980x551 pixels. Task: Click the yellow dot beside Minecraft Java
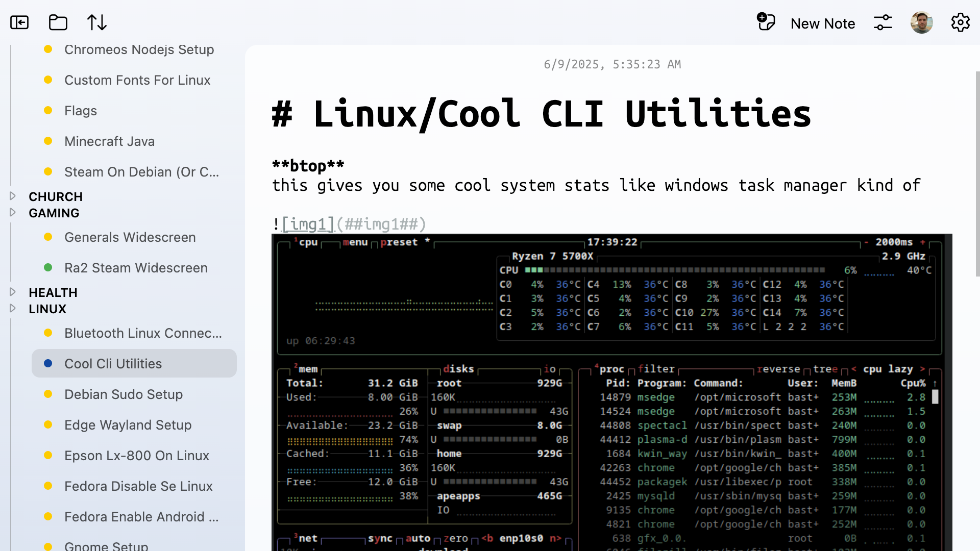(48, 141)
